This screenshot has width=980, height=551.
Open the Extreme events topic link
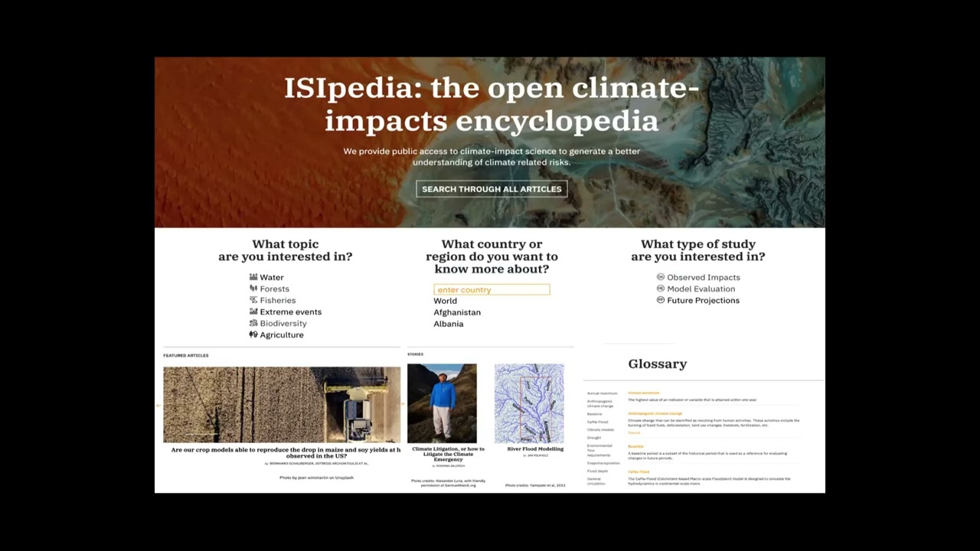coord(291,311)
